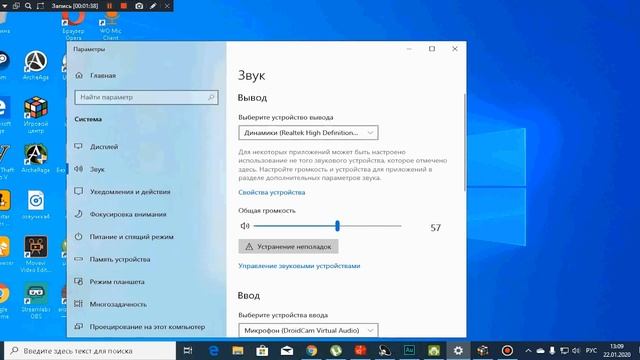Open Streamlabs OBS desktop icon

coord(36,301)
